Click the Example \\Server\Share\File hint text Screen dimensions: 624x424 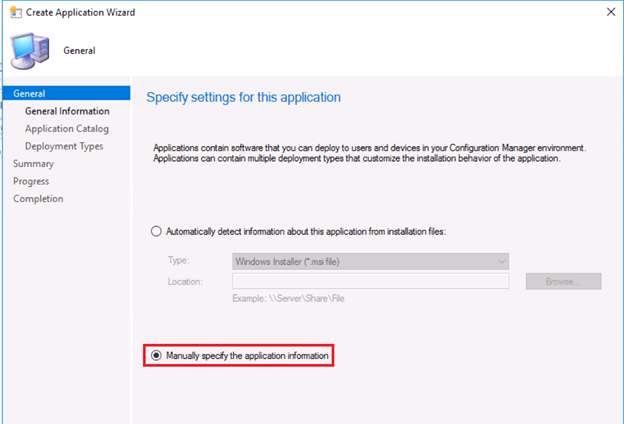[x=289, y=298]
